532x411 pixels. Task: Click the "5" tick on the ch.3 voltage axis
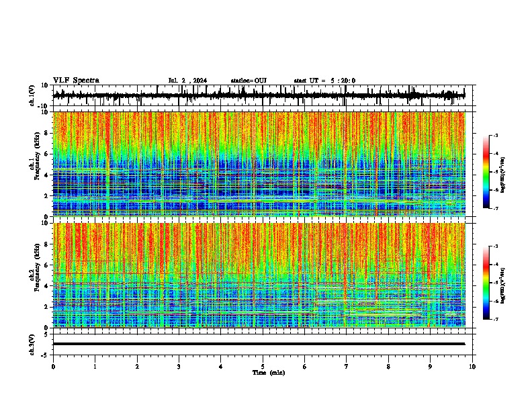46,334
